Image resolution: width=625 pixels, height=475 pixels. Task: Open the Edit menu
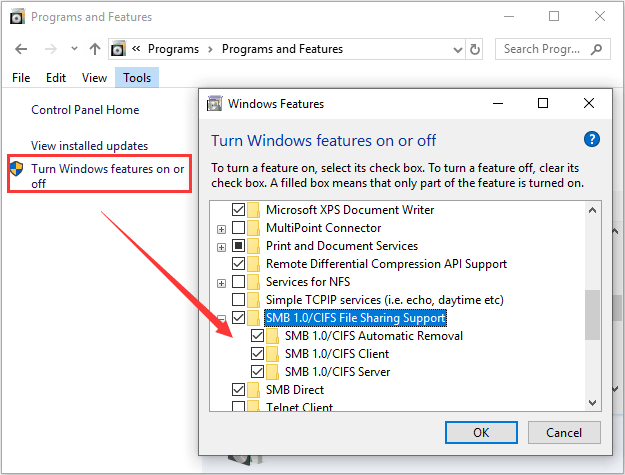[x=56, y=78]
